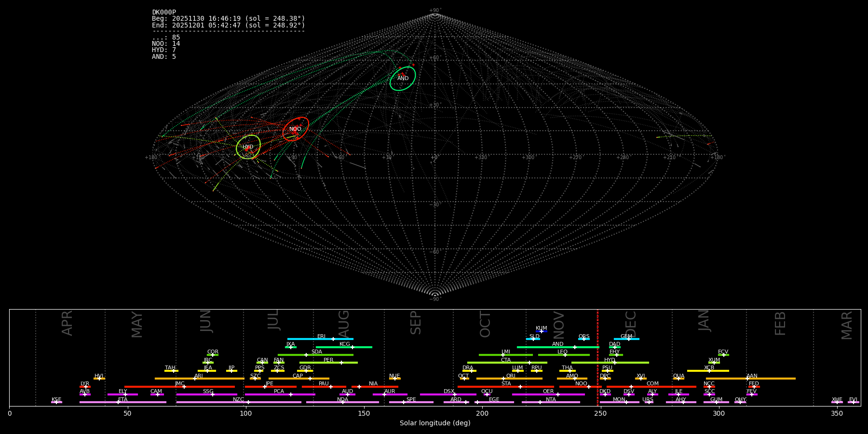Click the peak marker on the NOO timeline bar
The width and height of the screenshot is (868, 434).
(x=588, y=387)
